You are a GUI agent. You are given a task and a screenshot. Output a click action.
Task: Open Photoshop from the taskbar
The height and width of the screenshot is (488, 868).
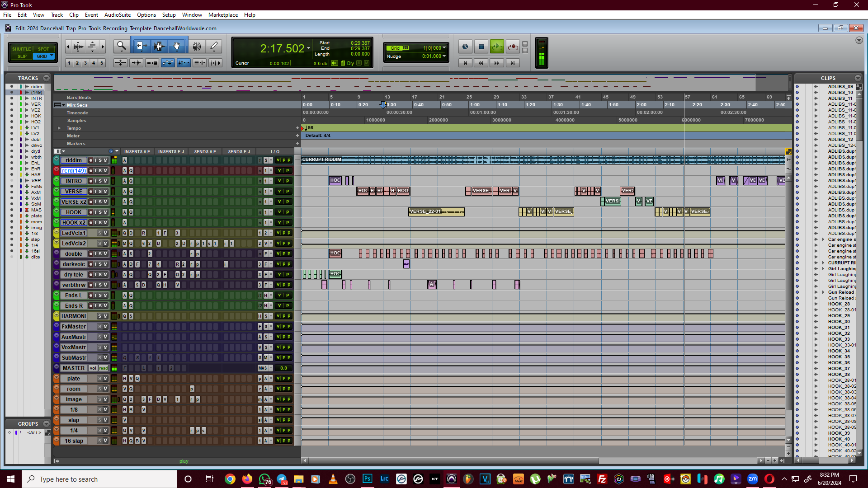tap(367, 479)
